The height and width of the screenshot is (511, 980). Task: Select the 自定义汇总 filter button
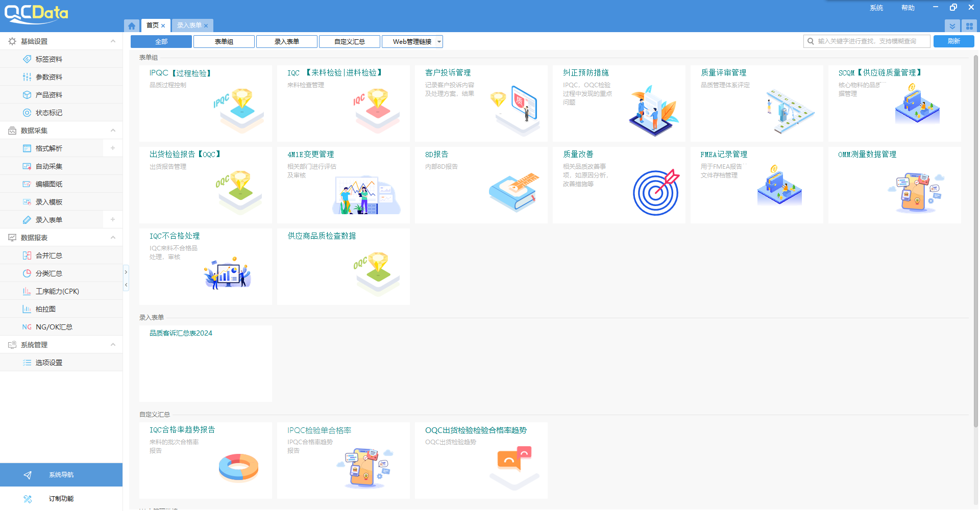(350, 42)
